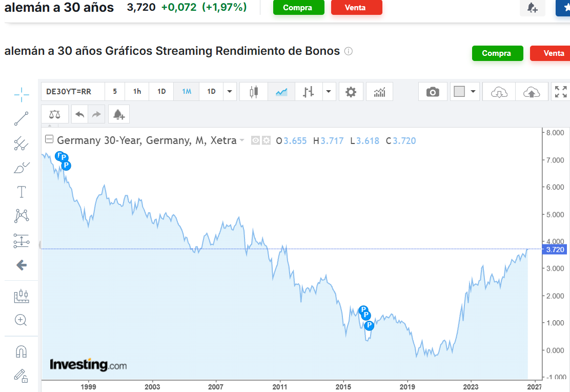Viewport: 570px width, 392px height.
Task: Click the lowest P marker near 1998
Action: (66, 166)
